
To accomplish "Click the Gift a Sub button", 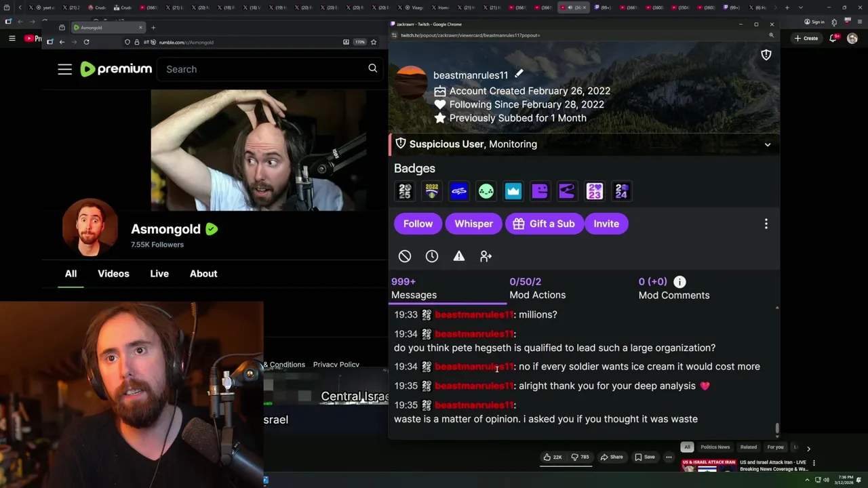I will pos(544,224).
